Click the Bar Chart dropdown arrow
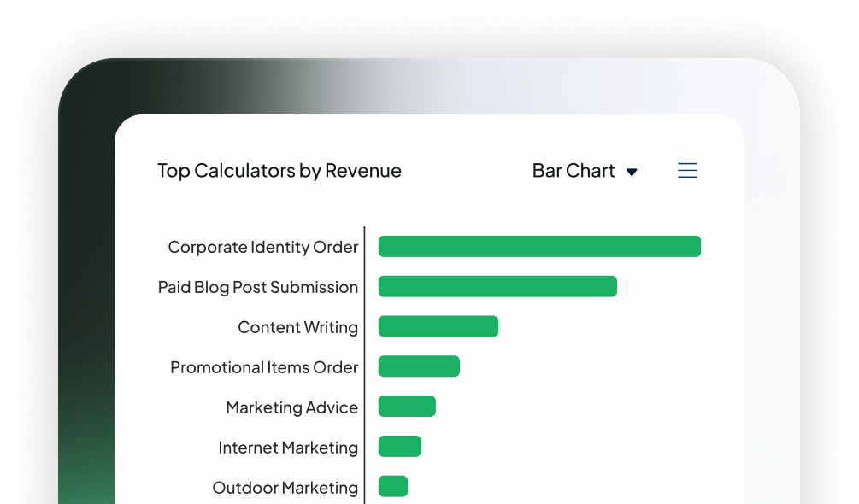 (632, 172)
